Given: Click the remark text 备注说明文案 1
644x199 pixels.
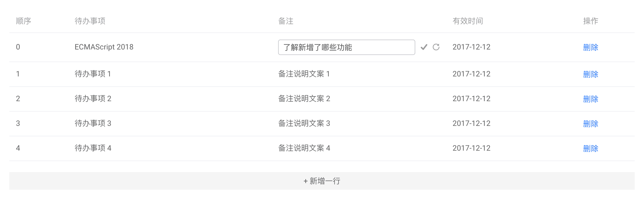Looking at the screenshot, I should [x=304, y=74].
